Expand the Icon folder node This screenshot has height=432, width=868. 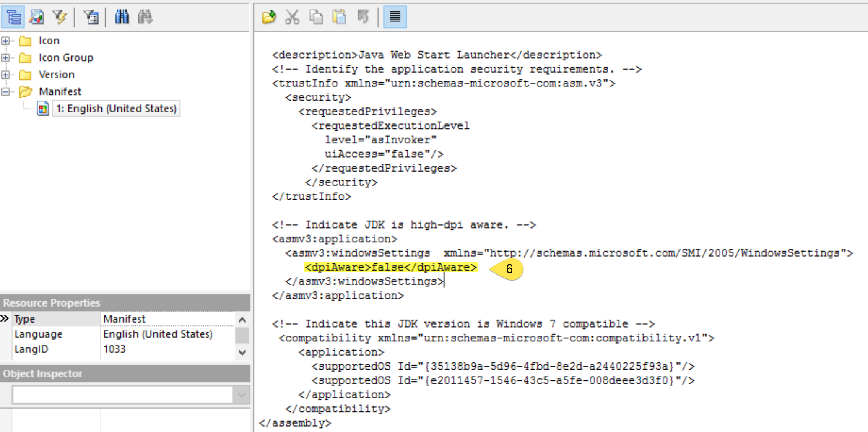pos(5,41)
